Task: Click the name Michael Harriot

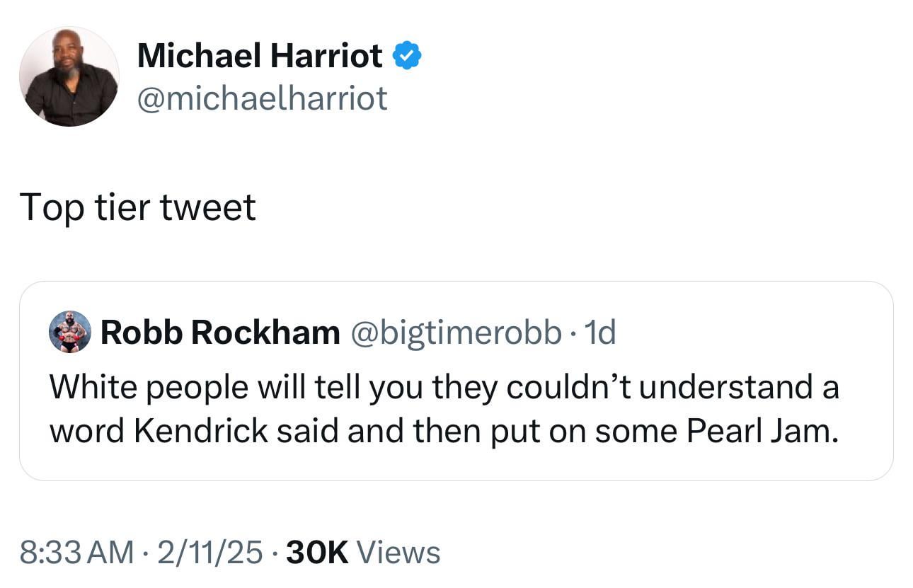Action: point(260,55)
